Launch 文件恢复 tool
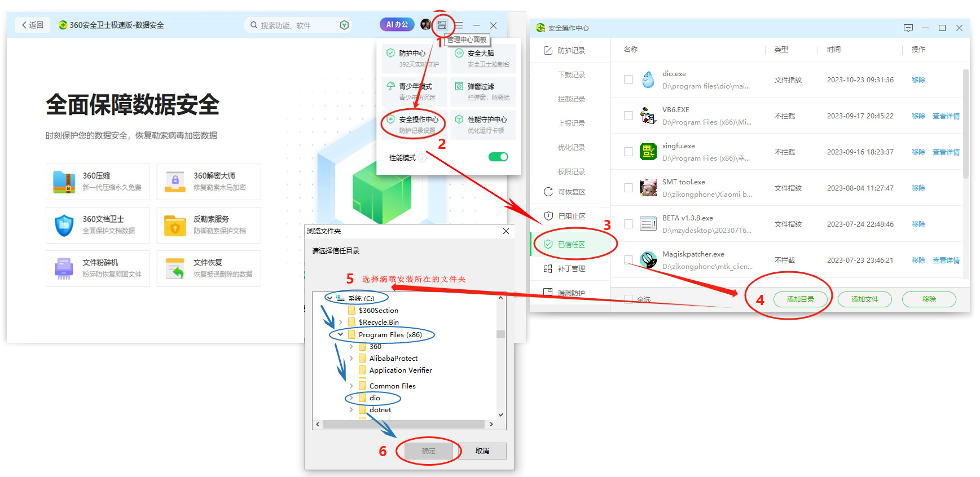This screenshot has height=477, width=980. (x=209, y=268)
